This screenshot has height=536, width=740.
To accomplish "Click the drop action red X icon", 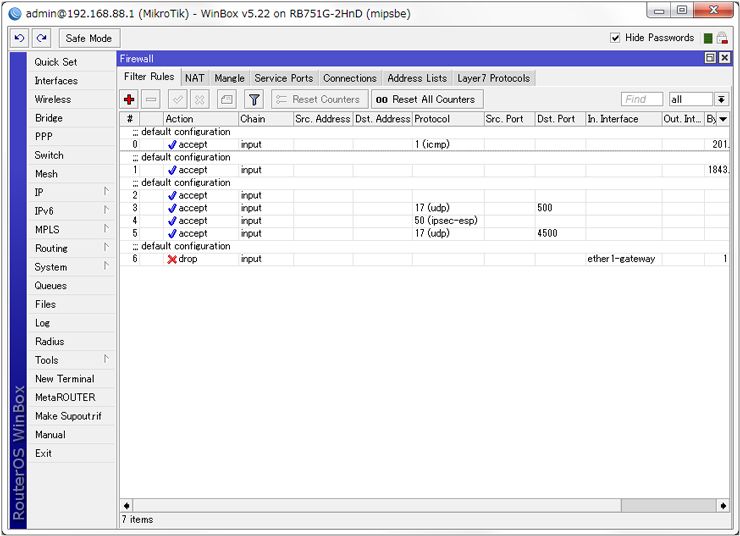I will coord(172,259).
